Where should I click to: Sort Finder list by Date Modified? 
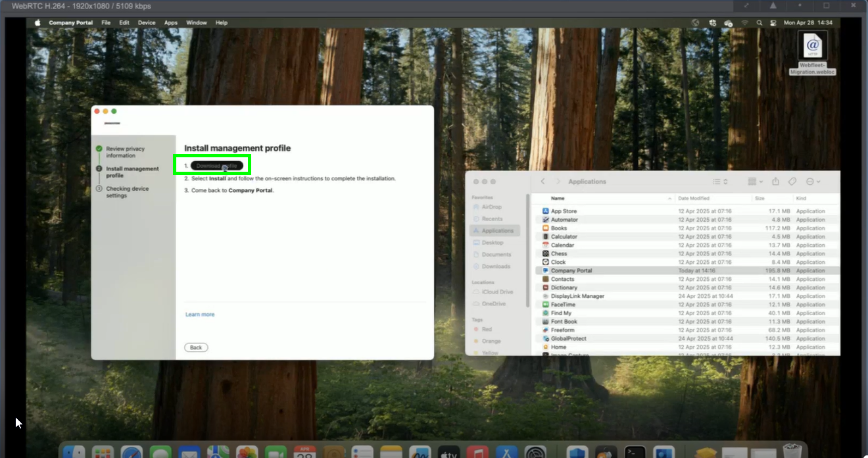[x=694, y=198]
